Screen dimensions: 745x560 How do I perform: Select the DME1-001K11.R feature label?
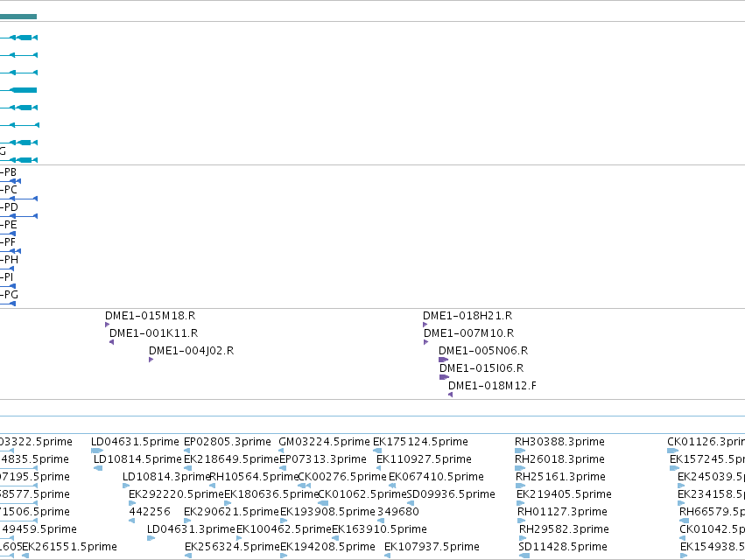(x=153, y=333)
